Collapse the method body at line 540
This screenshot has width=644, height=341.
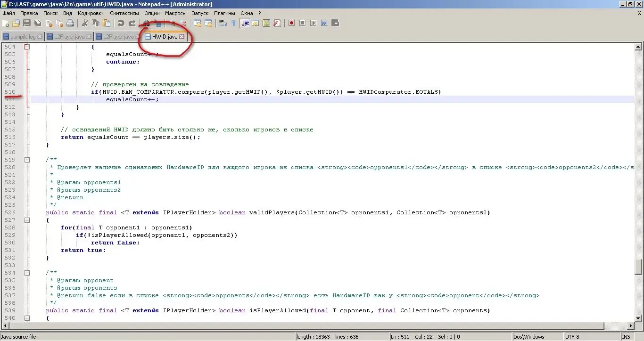click(27, 318)
